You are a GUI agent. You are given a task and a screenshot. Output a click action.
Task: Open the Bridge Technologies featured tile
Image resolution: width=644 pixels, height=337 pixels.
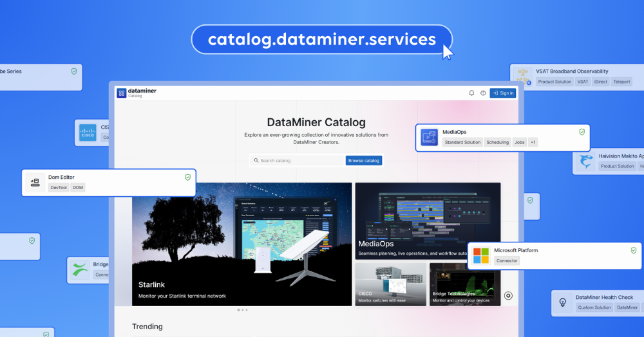(465, 284)
